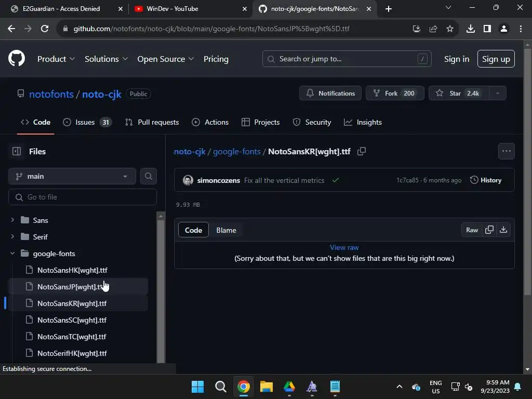This screenshot has width=532, height=399.
Task: Open the Insights tab
Action: coord(363,122)
